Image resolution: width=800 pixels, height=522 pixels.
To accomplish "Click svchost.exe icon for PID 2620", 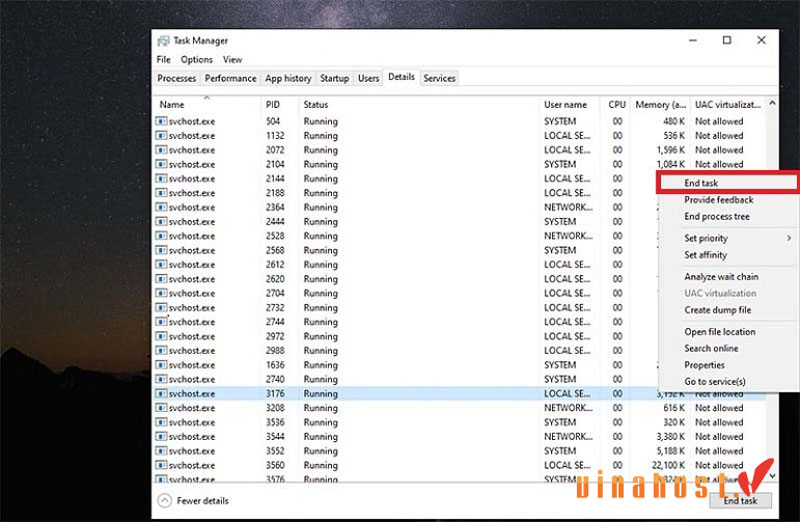I will click(x=161, y=279).
